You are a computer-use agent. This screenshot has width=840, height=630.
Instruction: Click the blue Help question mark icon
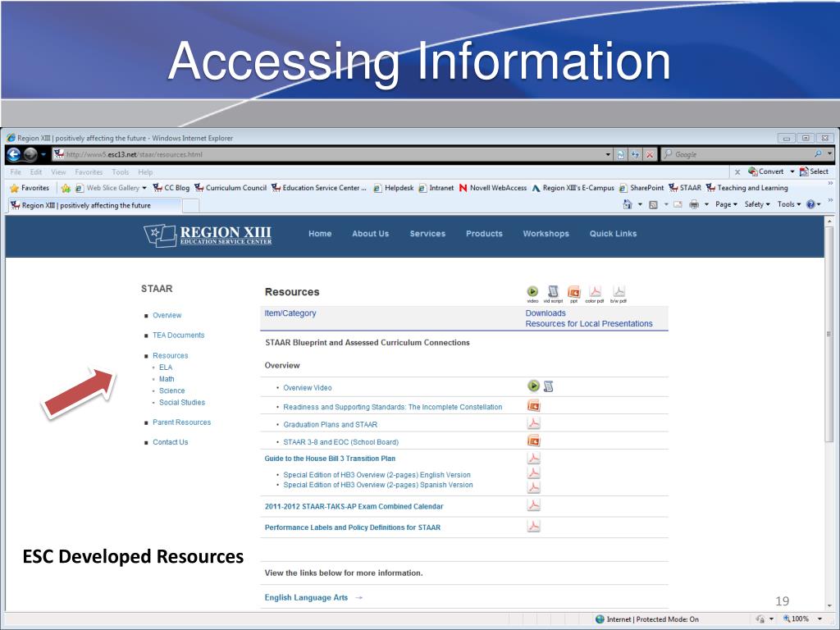pyautogui.click(x=810, y=204)
